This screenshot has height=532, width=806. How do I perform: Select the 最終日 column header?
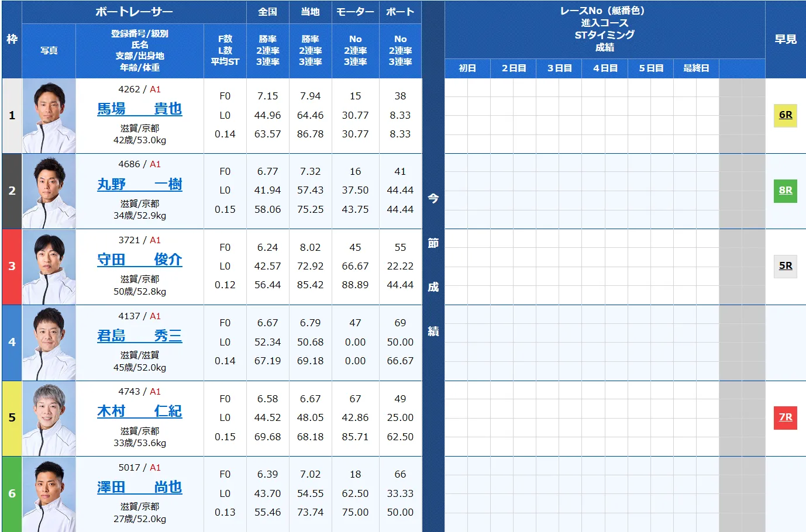tap(695, 68)
